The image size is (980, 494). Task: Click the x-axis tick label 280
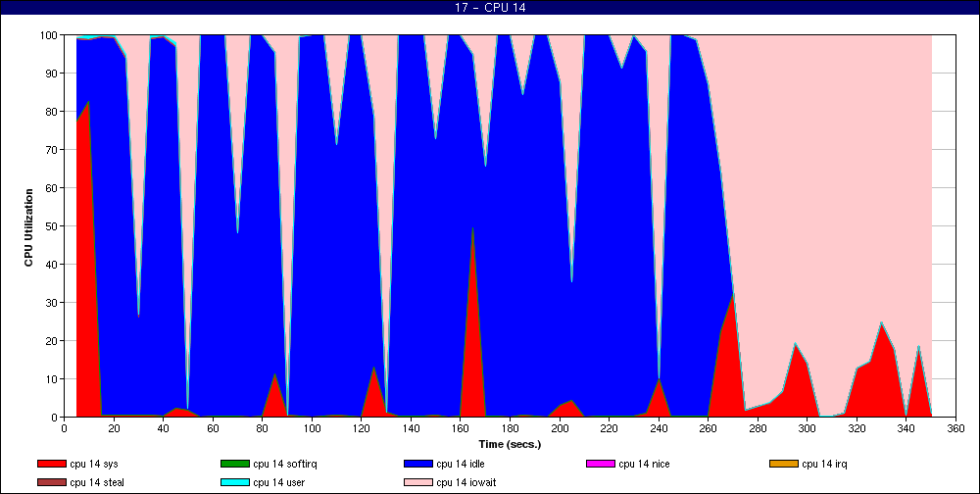(758, 428)
